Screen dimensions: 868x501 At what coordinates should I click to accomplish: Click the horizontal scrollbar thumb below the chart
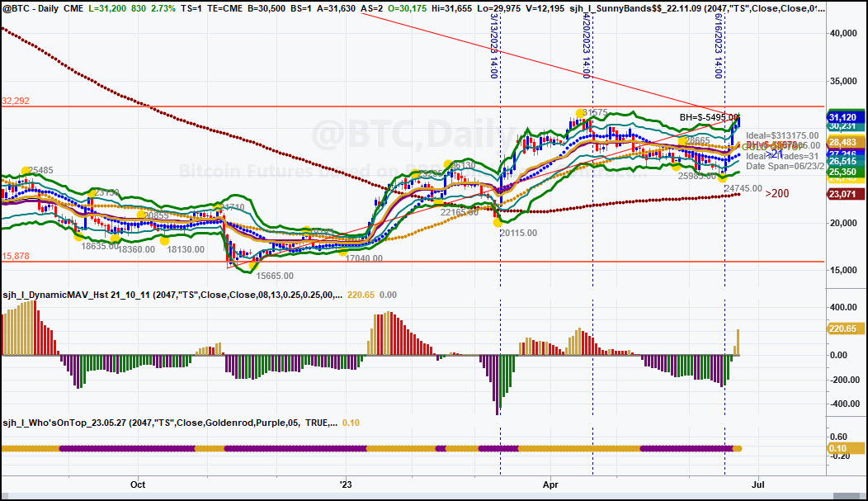[848, 496]
